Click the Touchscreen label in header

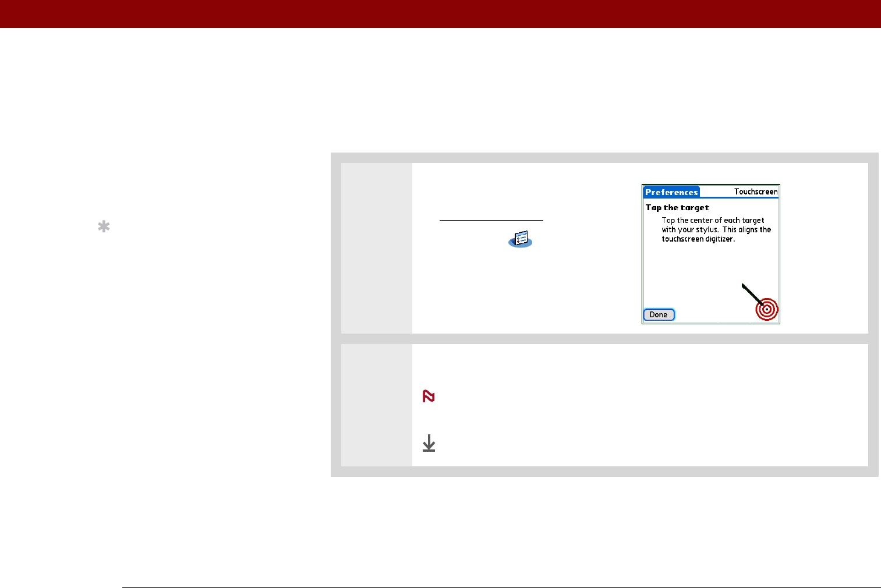click(x=756, y=192)
